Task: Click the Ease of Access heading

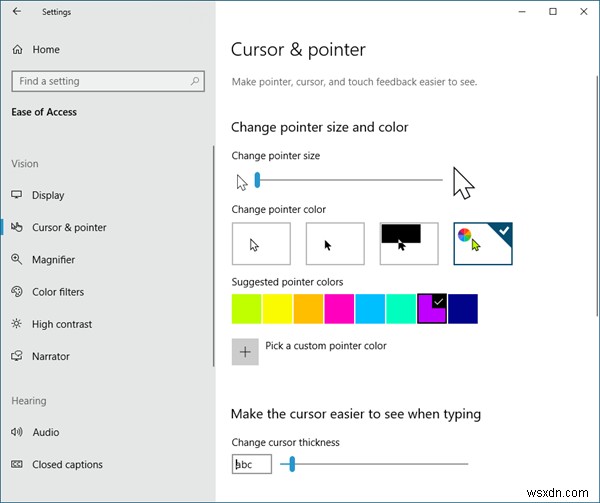Action: point(44,112)
